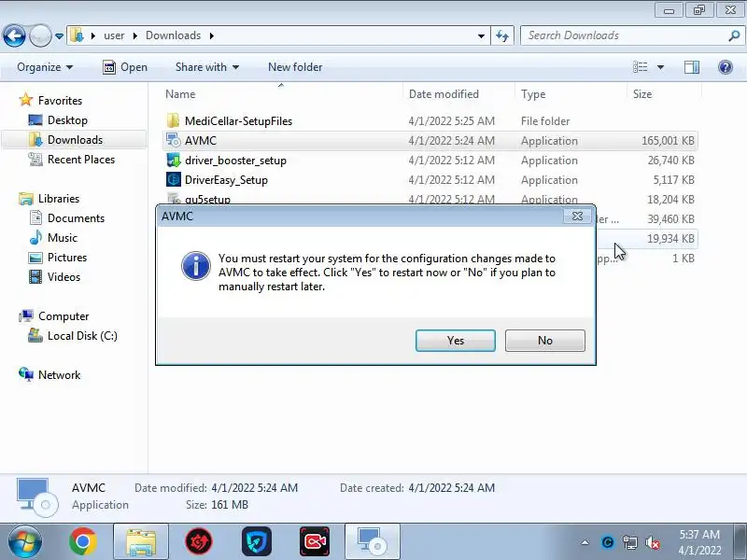This screenshot has height=560, width=747.
Task: Click the 'Downloads' breadcrumb in address bar
Action: coord(174,35)
